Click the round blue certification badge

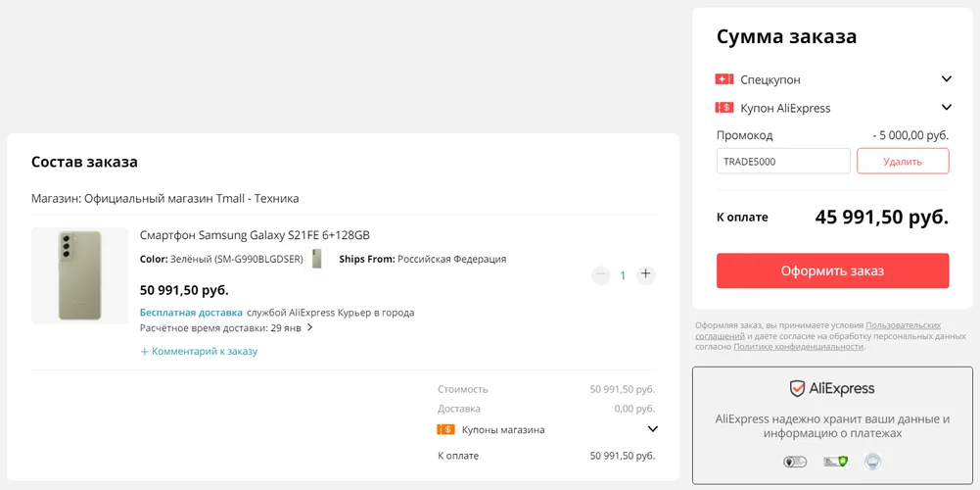872,462
